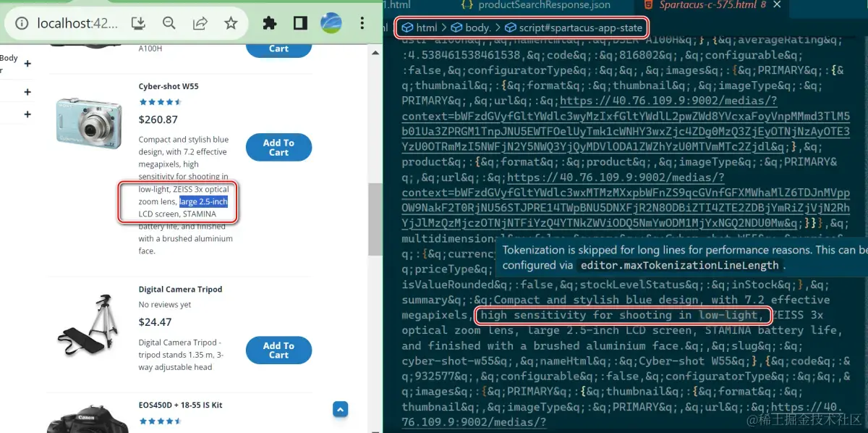
Task: Select the html breadcrumb in editor
Action: 420,28
